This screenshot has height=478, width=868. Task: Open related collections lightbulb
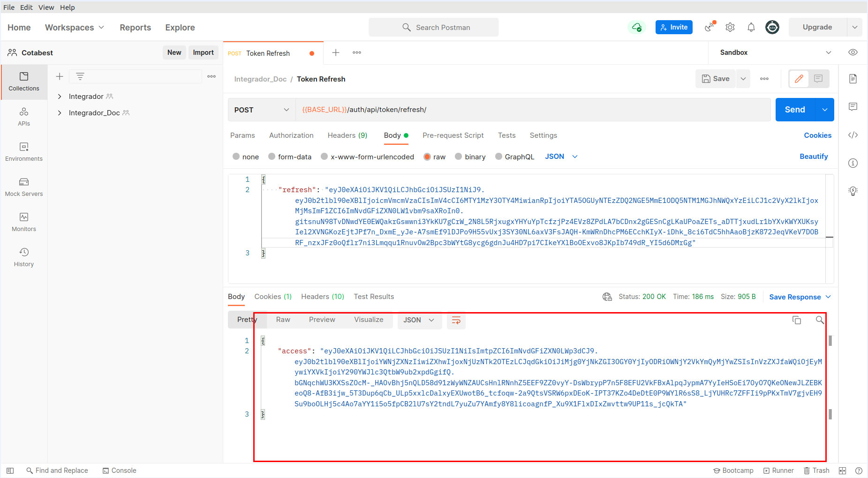click(x=853, y=191)
